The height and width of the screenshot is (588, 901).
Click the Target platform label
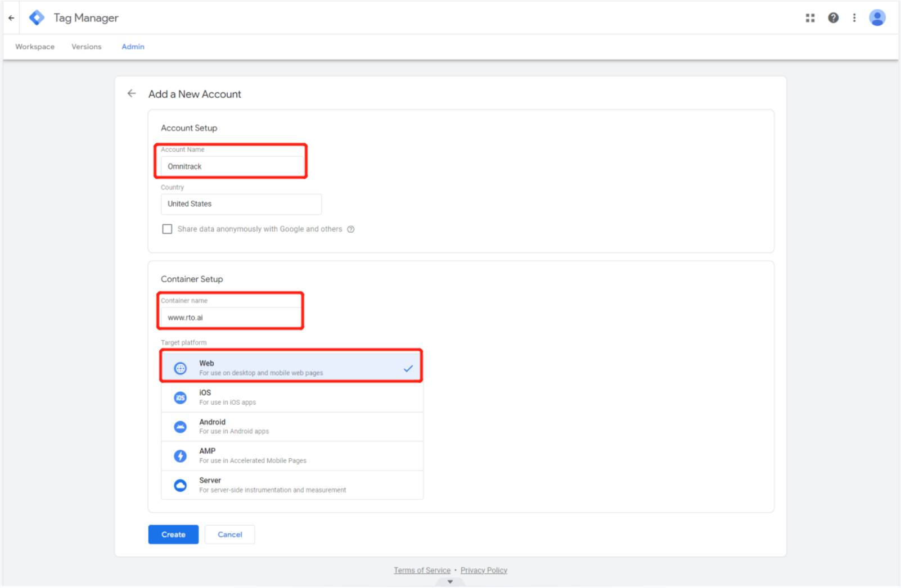(x=183, y=342)
